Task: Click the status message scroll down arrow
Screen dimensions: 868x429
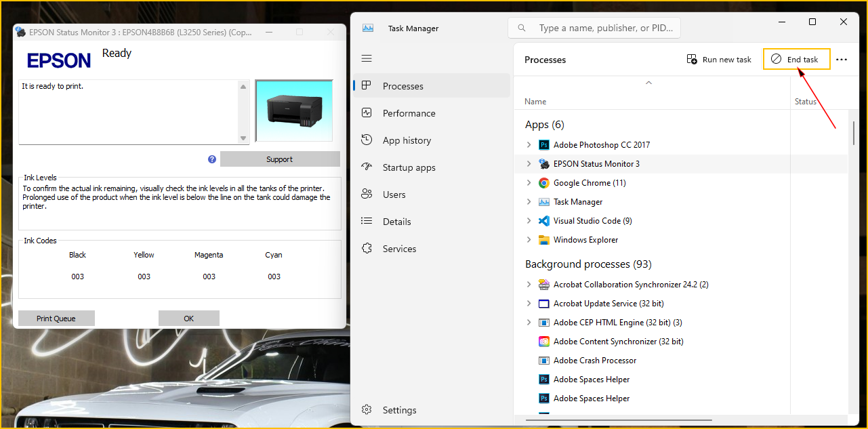Action: point(243,138)
